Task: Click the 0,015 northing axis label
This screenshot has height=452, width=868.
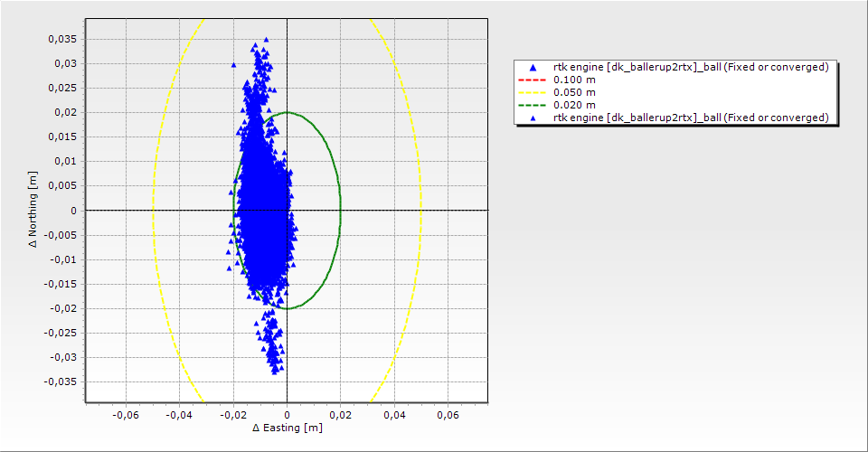Action: click(62, 137)
